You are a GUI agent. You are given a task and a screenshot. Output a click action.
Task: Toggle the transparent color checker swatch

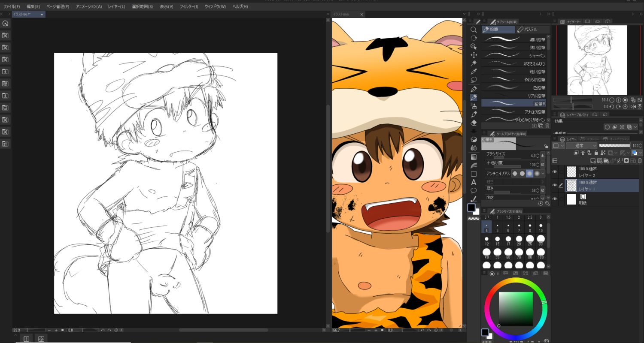(x=474, y=219)
